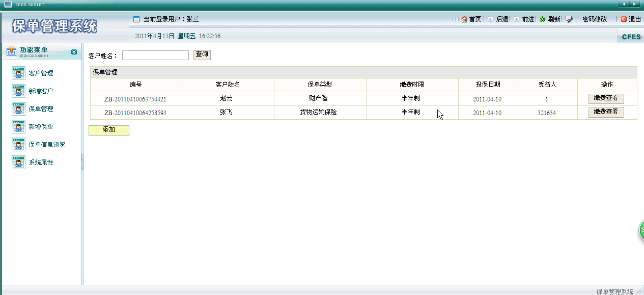Click beneficiary value 1 in 赵云 row
The height and width of the screenshot is (295, 644).
coord(547,99)
